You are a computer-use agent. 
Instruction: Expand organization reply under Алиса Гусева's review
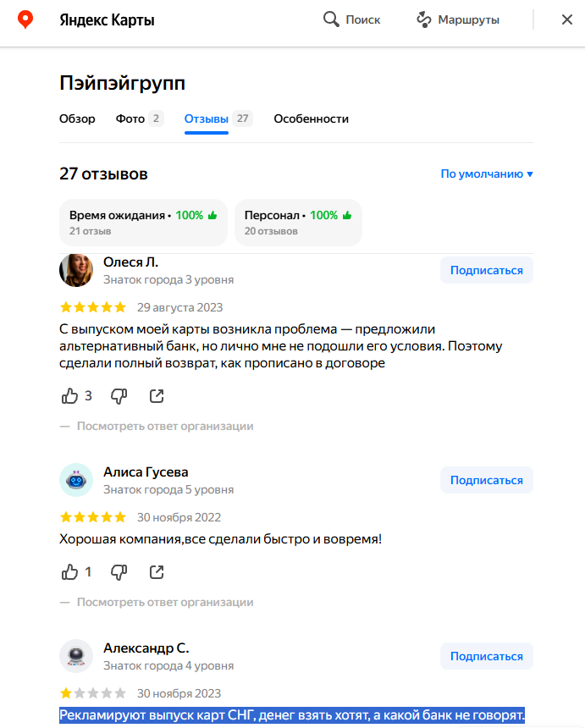tap(165, 602)
